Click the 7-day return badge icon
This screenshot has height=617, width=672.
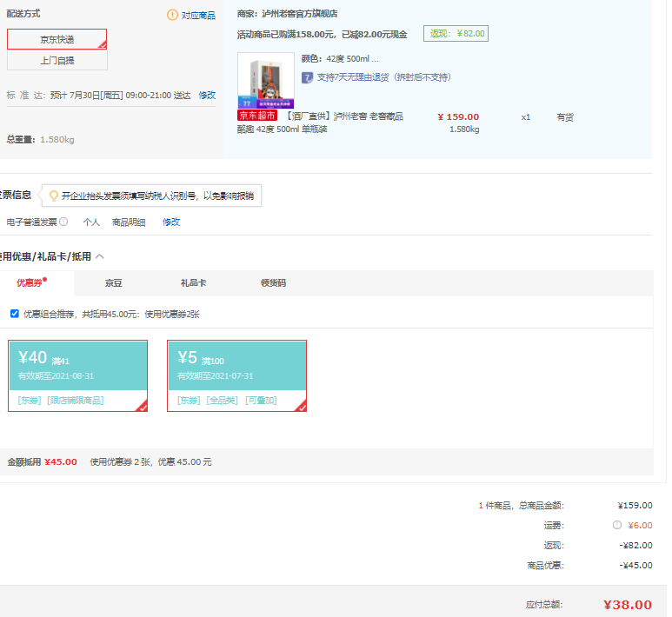pyautogui.click(x=307, y=77)
